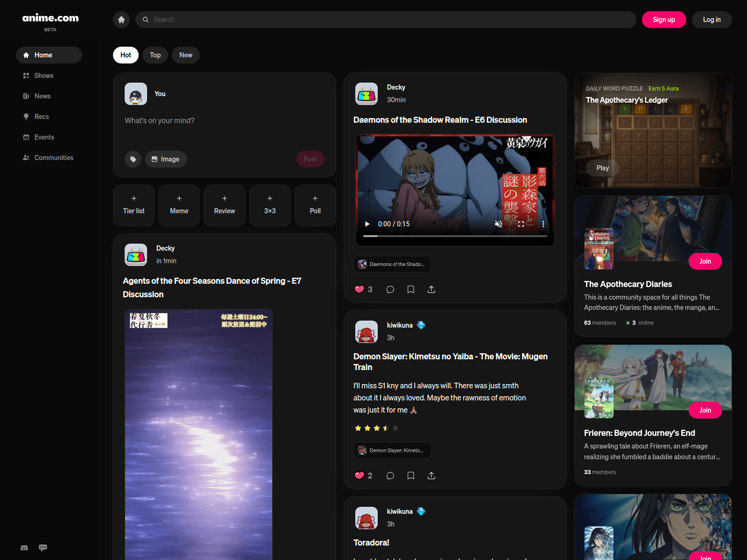Click kiwikuna username on Mugen Train post
This screenshot has height=560, width=747.
coord(400,325)
